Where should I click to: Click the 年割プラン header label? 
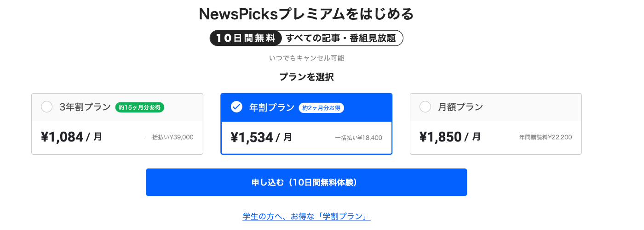[x=271, y=107]
